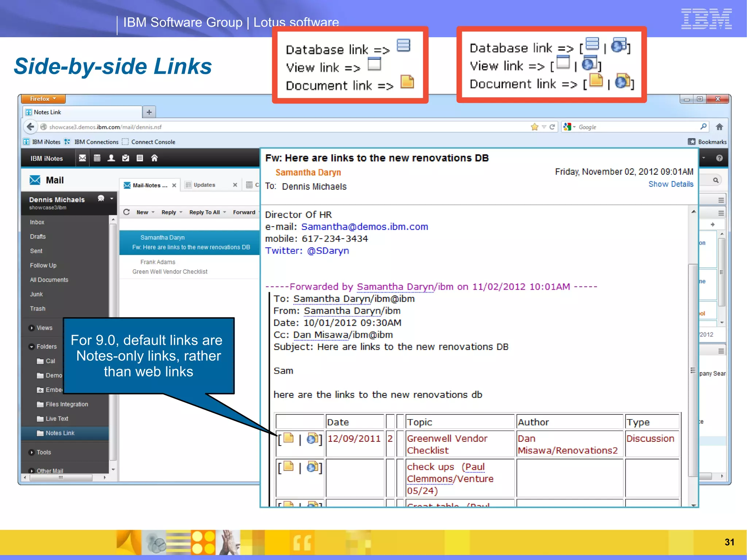Open the Trash folder
Screen dimensions: 747x560
38,309
